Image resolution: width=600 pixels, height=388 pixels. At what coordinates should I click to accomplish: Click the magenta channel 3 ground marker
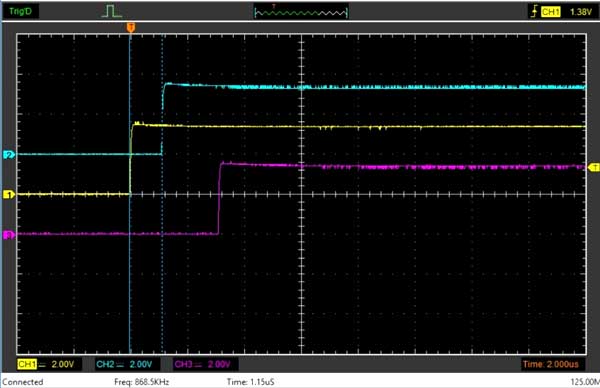click(x=8, y=235)
